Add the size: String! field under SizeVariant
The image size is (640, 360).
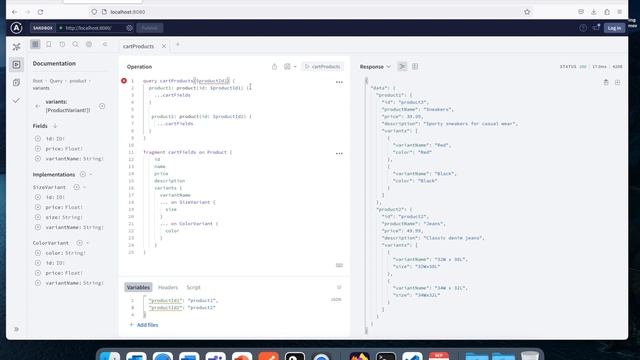pos(38,217)
